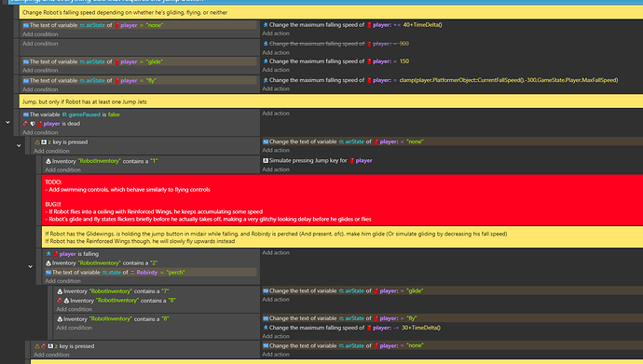This screenshot has height=364, width=643.
Task: Click Add condition under airState = "glide"
Action: (x=40, y=71)
